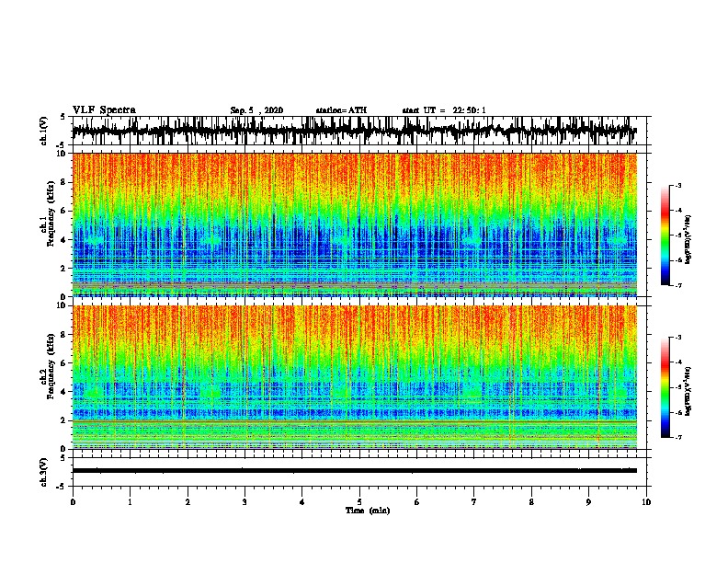Click the "ch.3(V)" axis label
The height and width of the screenshot is (563, 728).
tap(44, 473)
